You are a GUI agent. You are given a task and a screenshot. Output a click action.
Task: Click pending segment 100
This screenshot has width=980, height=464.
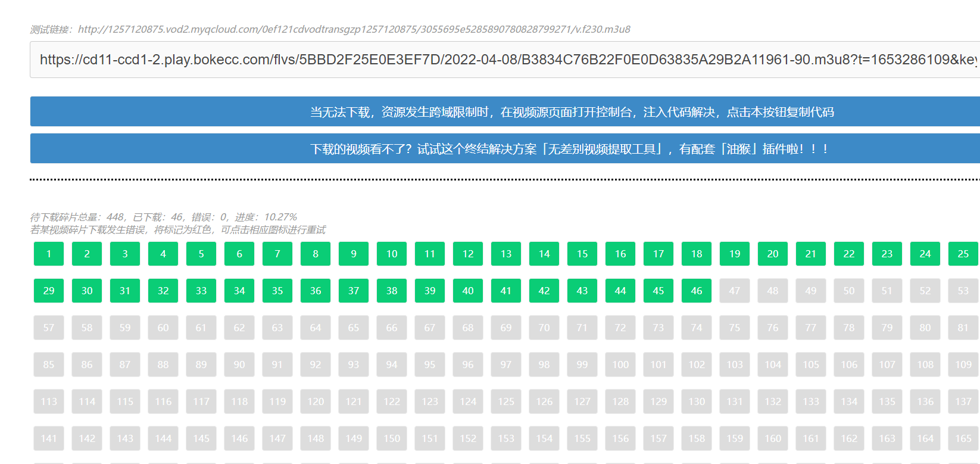(x=620, y=365)
